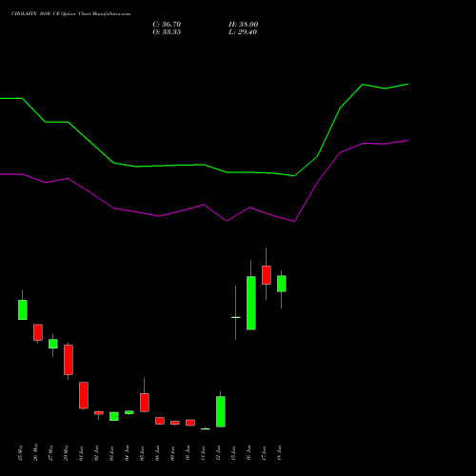Click the green candlestick body for 18 Jun
The height and width of the screenshot is (476, 476).
point(282,284)
